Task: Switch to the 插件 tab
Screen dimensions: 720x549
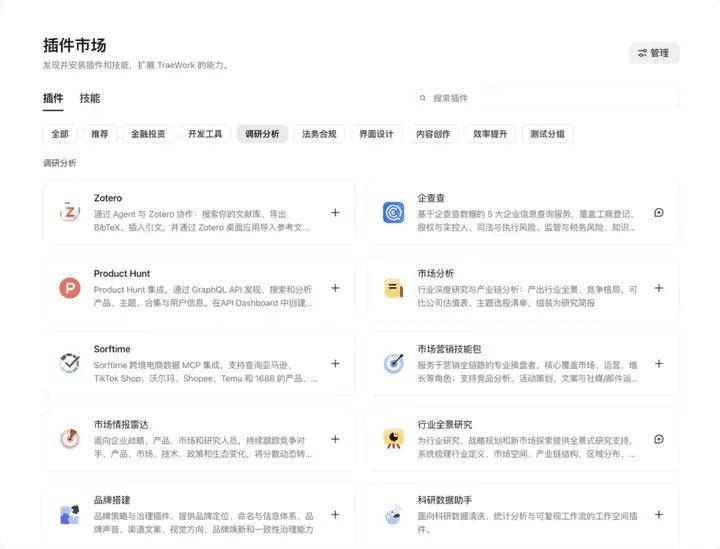Action: tap(53, 98)
